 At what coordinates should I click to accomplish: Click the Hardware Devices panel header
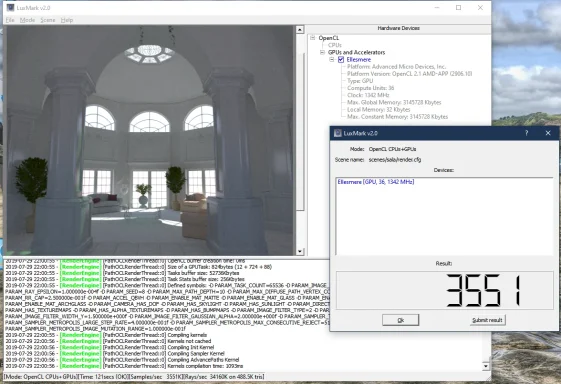click(398, 28)
